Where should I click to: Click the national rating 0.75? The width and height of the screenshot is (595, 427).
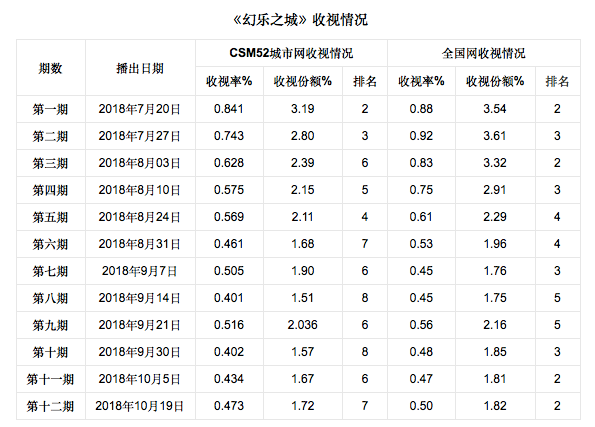[x=421, y=190]
